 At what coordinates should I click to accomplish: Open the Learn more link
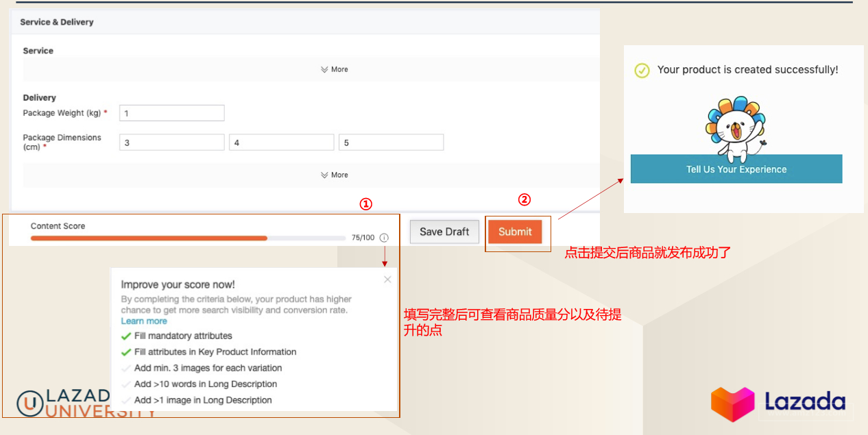pos(144,321)
